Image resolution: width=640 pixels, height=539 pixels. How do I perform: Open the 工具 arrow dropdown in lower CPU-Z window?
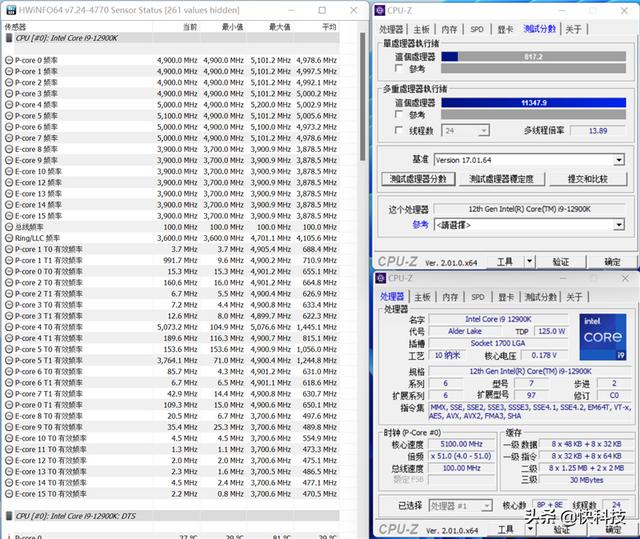click(530, 529)
